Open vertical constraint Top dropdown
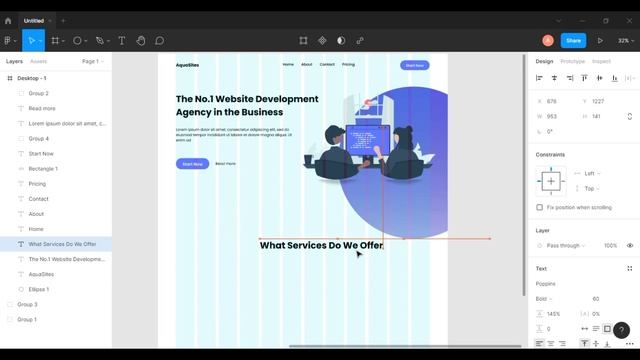This screenshot has height=360, width=640. tap(592, 189)
